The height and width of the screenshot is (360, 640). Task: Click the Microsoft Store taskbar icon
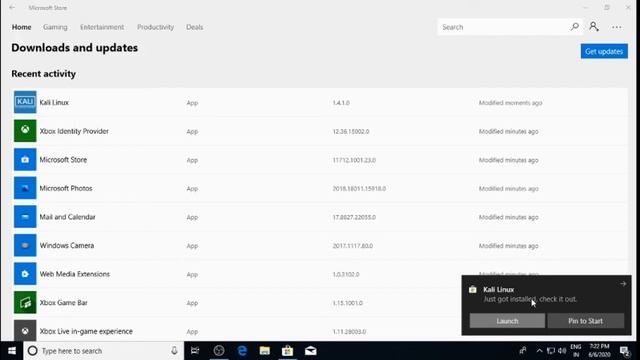[287, 351]
